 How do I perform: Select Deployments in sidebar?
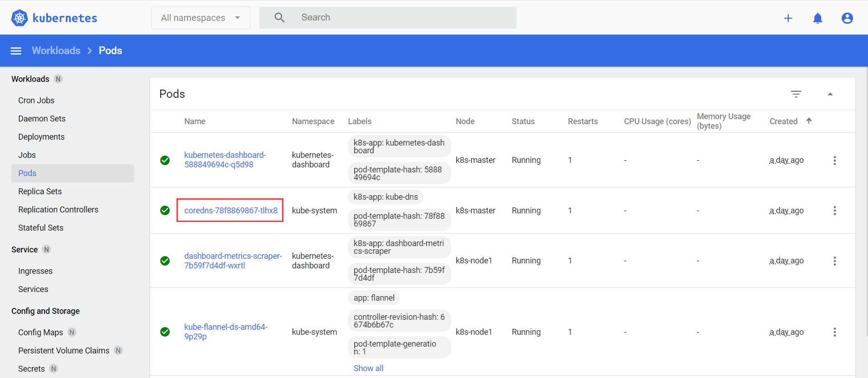coord(41,137)
